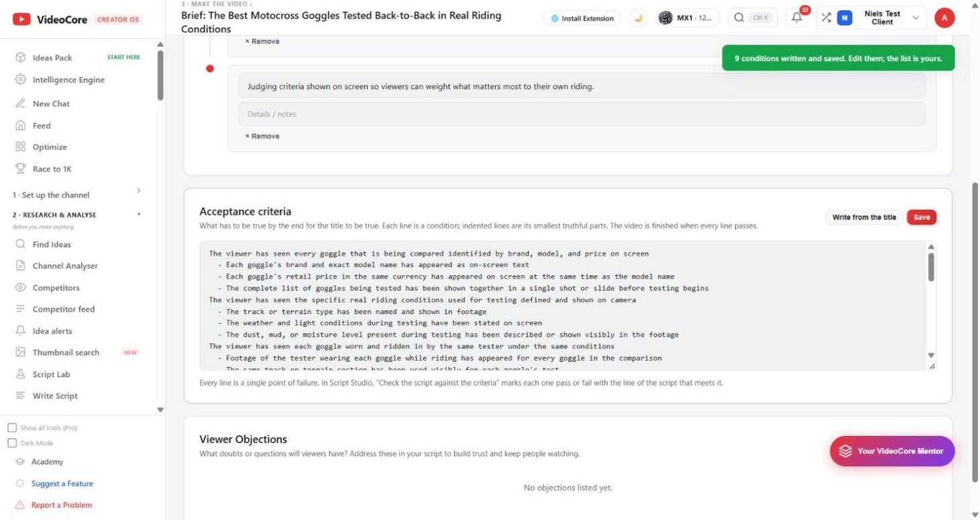Open Ideas Pack cube icon
The width and height of the screenshot is (980, 520).
[x=20, y=58]
